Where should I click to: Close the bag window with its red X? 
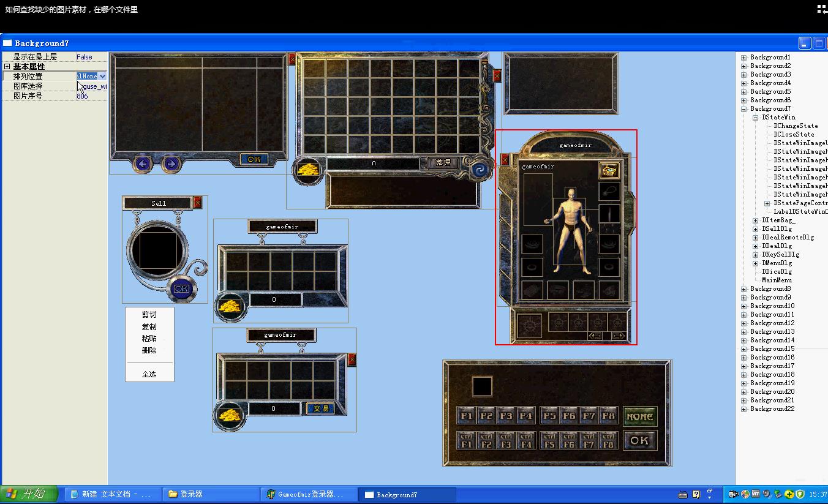[x=497, y=76]
